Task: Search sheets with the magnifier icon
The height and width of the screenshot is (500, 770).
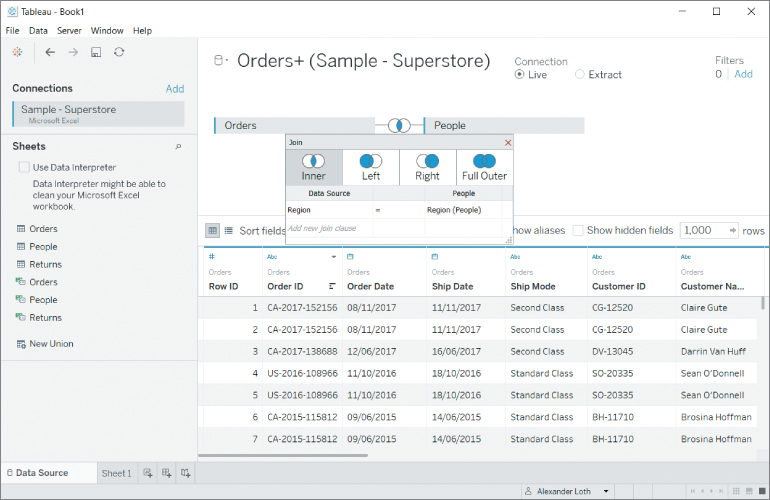Action: click(x=178, y=146)
